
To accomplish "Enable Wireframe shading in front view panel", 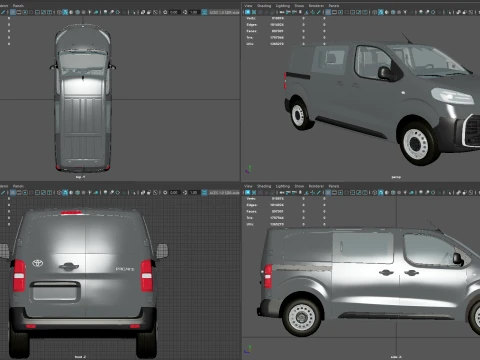I will click(59, 192).
